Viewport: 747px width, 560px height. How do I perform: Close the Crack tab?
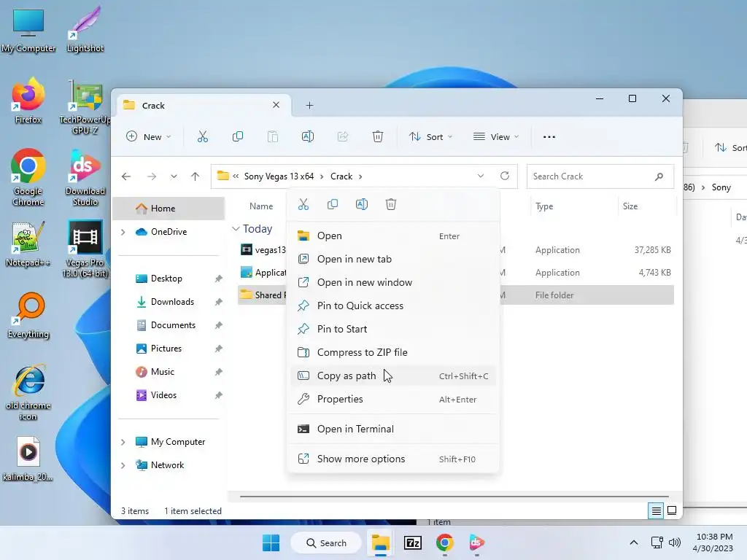pyautogui.click(x=276, y=105)
